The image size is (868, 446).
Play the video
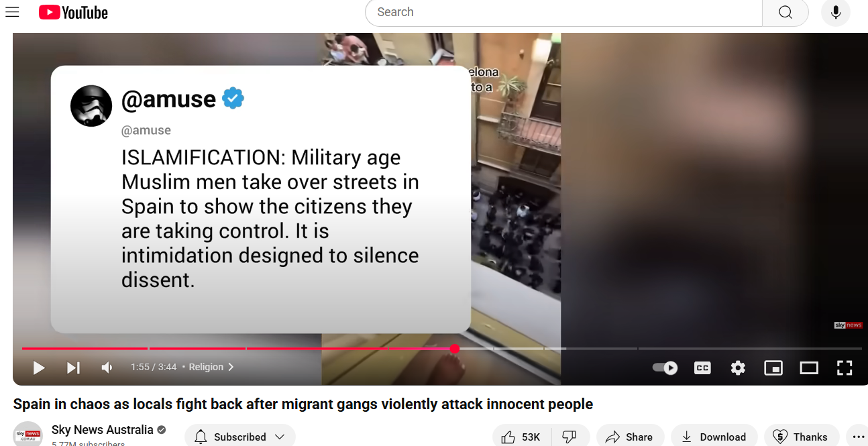[39, 368]
